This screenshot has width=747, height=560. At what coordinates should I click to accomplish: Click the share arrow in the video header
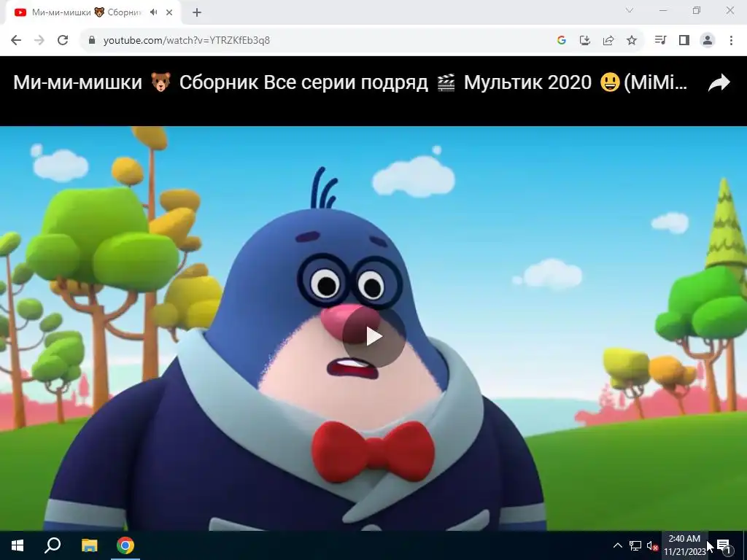tap(719, 82)
